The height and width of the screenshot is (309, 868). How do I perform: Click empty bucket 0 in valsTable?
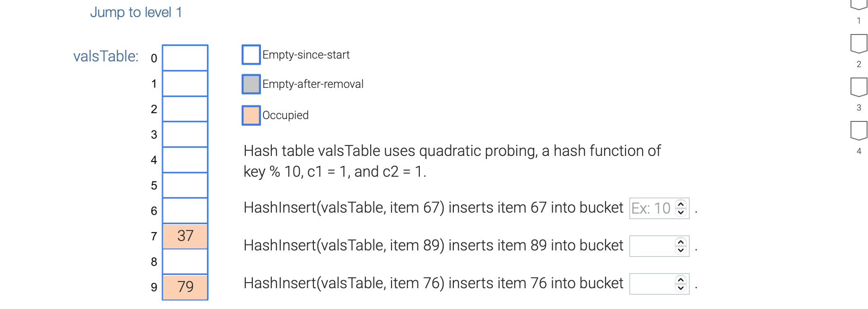coord(185,58)
